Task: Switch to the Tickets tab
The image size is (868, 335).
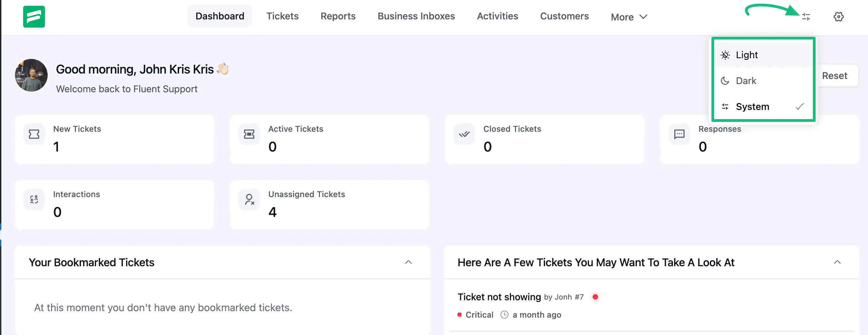Action: pyautogui.click(x=282, y=16)
